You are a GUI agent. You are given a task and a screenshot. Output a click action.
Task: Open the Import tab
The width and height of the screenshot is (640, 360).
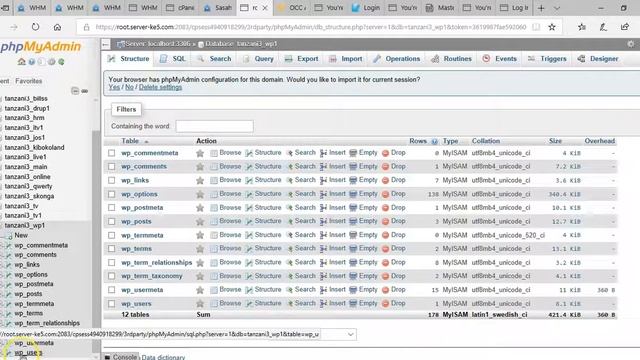[x=346, y=59]
